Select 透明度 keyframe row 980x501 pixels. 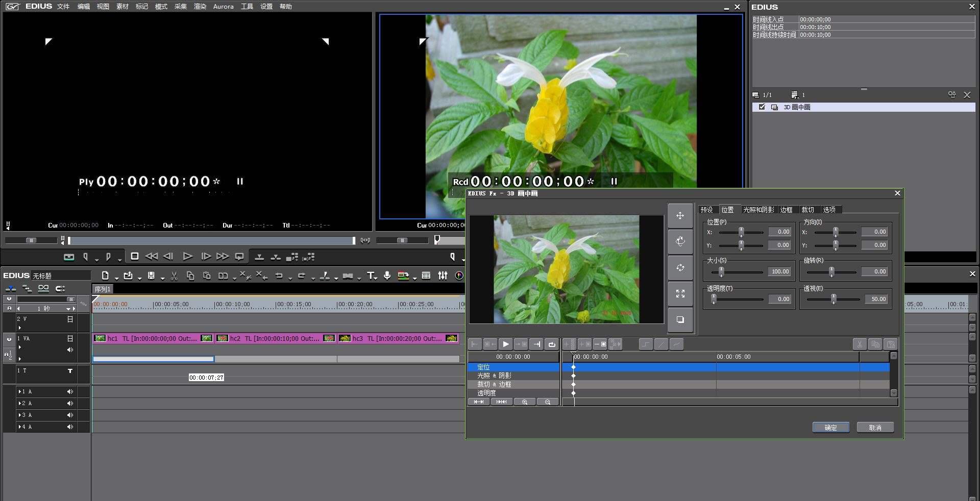[x=513, y=393]
